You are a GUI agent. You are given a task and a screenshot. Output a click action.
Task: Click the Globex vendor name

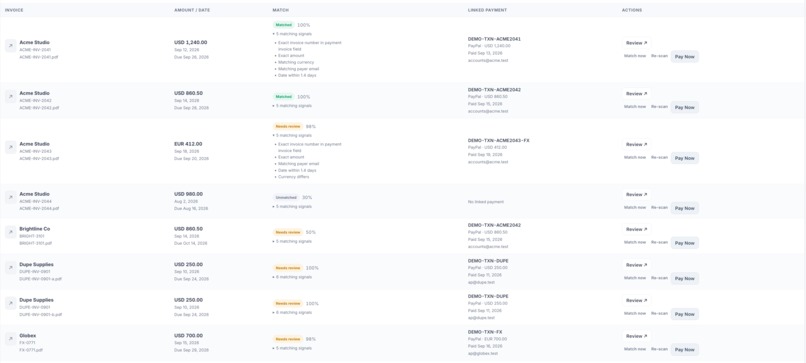click(28, 336)
